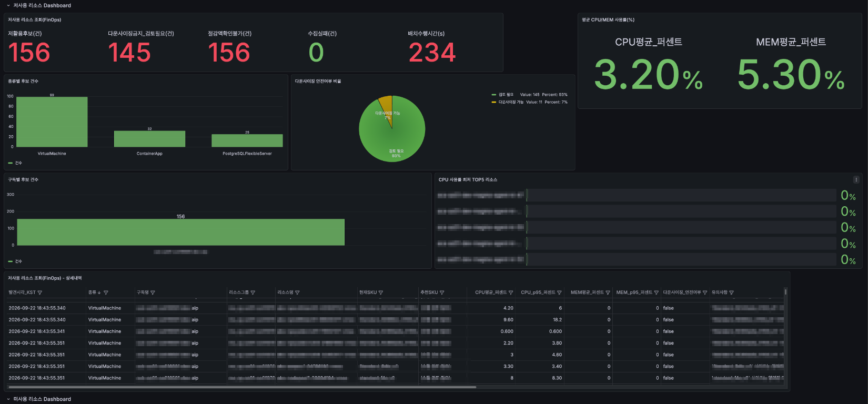The height and width of the screenshot is (404, 868).
Task: Select the VirtualMachine bar in the chart
Action: 52,122
